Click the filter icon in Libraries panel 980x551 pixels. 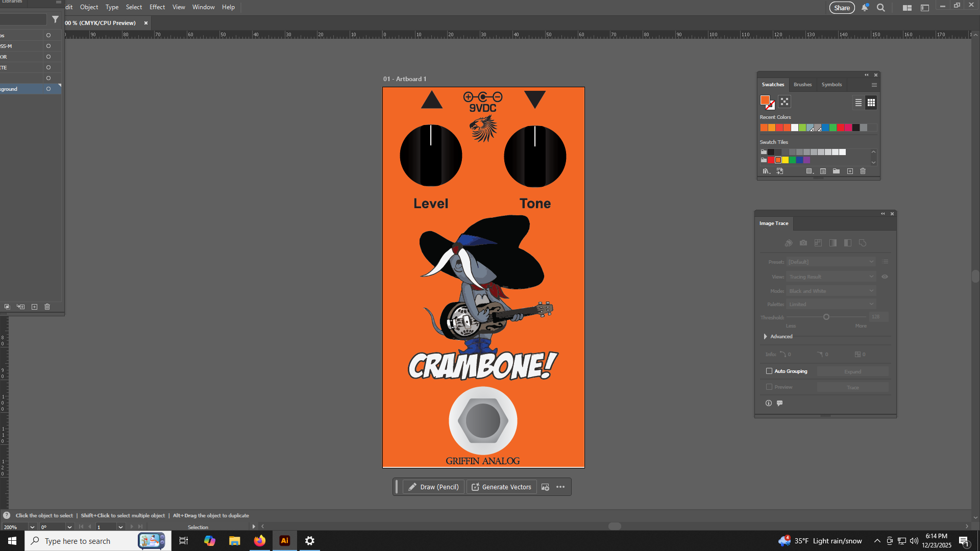pyautogui.click(x=55, y=19)
